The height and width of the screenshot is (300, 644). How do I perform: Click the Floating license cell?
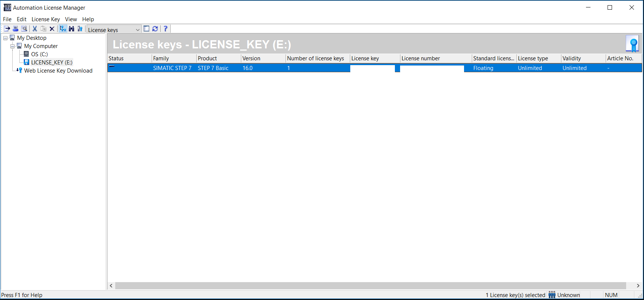click(x=483, y=68)
